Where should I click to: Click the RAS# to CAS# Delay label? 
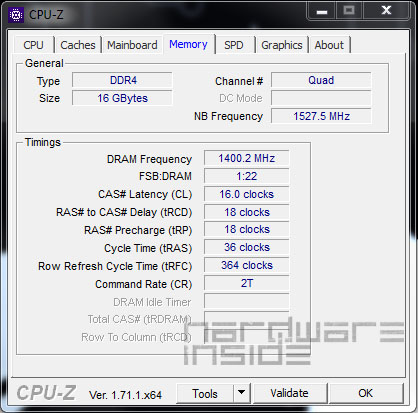(124, 212)
